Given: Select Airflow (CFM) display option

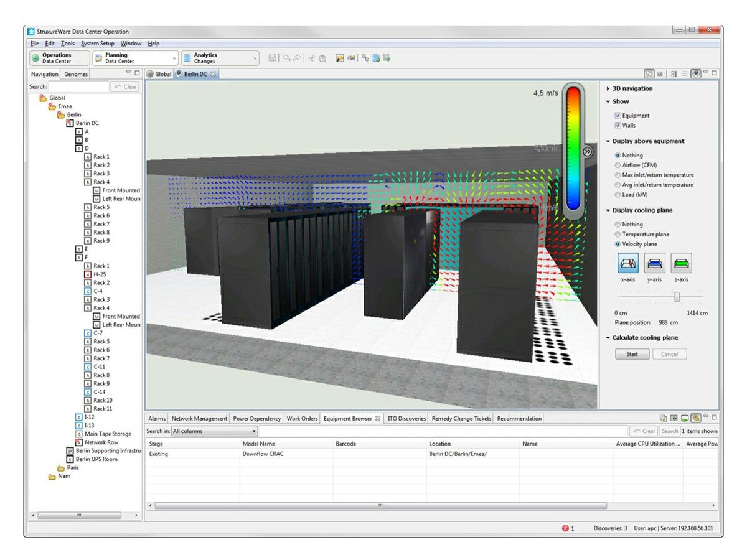Looking at the screenshot, I should [x=618, y=166].
